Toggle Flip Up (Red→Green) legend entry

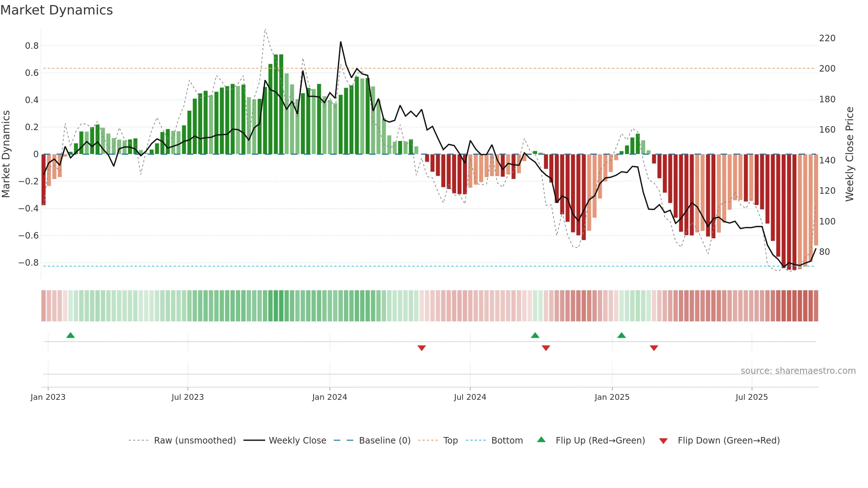tap(591, 440)
